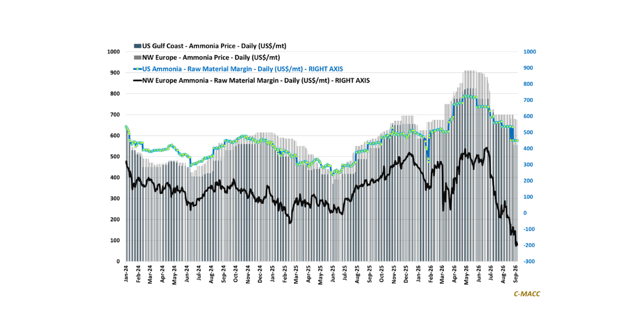Click the NW Europe Ammonia Price legend swatch
This screenshot has width=644, height=336.
(x=137, y=57)
